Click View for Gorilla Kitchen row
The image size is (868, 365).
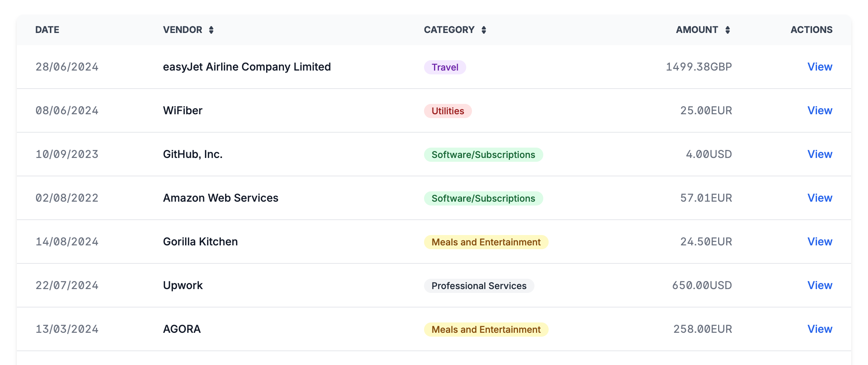pos(819,242)
